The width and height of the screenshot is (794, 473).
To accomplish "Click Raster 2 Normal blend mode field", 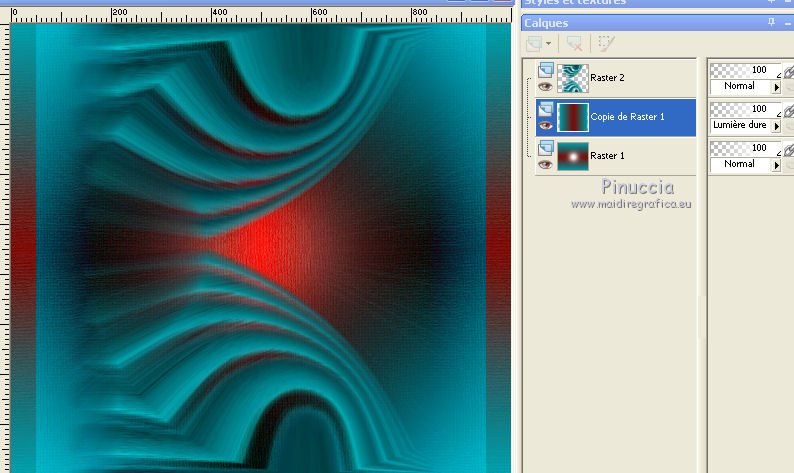I will click(x=741, y=87).
